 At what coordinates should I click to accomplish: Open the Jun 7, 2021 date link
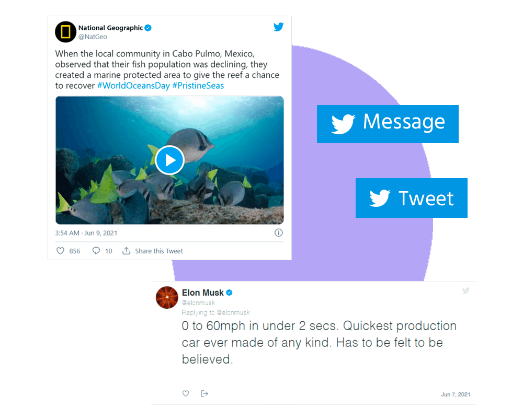[x=456, y=394]
